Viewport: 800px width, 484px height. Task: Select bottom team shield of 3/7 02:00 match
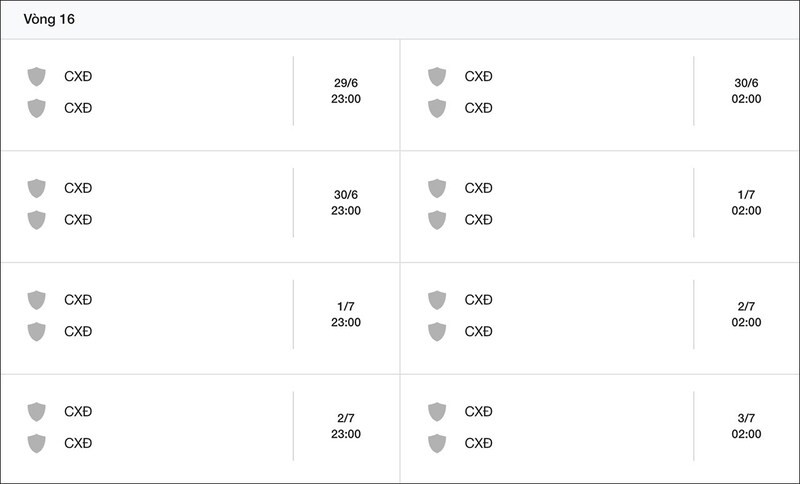click(x=437, y=443)
